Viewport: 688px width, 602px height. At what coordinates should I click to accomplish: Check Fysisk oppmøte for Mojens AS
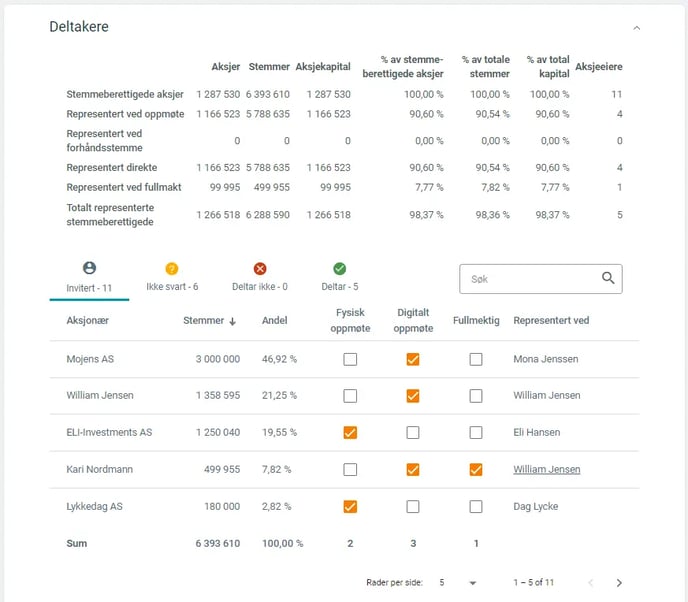tap(350, 359)
